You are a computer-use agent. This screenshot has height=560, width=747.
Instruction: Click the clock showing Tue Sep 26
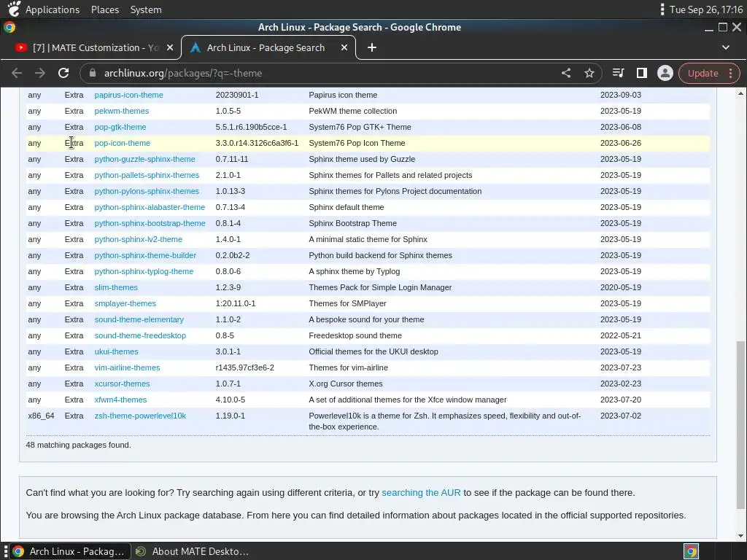(706, 9)
